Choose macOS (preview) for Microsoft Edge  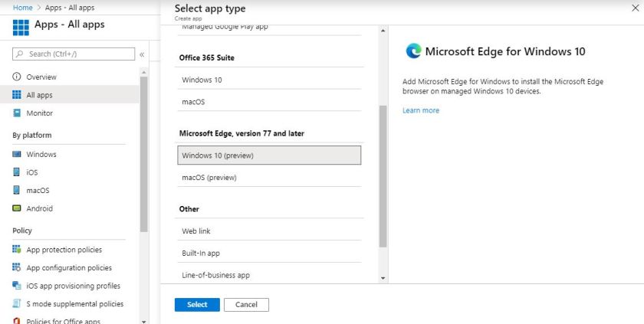point(268,178)
